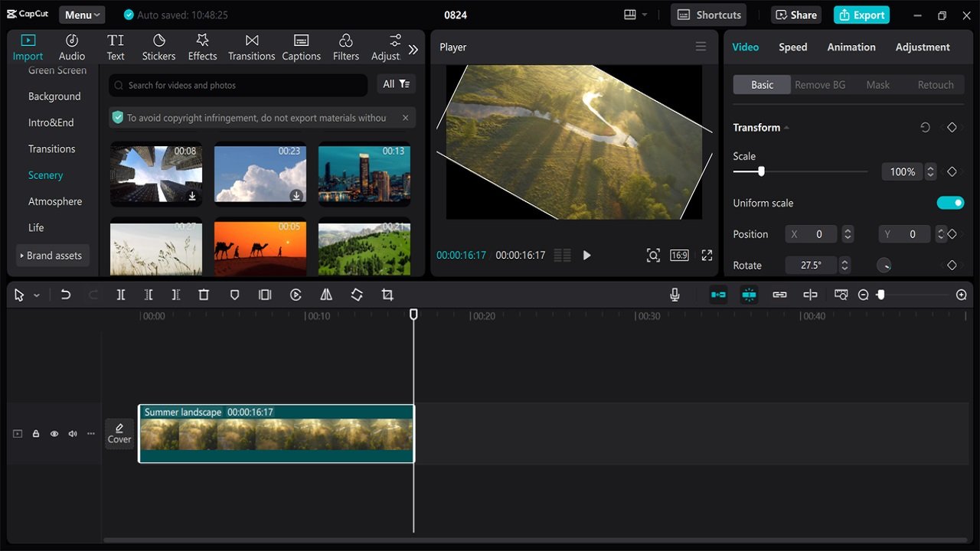Dismiss the copyright infringement notice

pyautogui.click(x=405, y=117)
